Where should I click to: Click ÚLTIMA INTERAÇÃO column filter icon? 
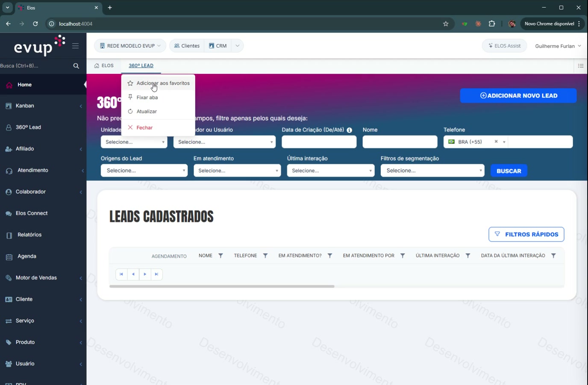point(468,255)
